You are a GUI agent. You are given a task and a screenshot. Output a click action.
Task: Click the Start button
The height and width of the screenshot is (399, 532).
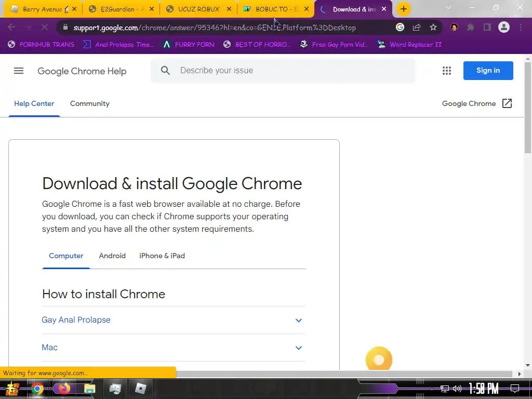click(x=12, y=389)
